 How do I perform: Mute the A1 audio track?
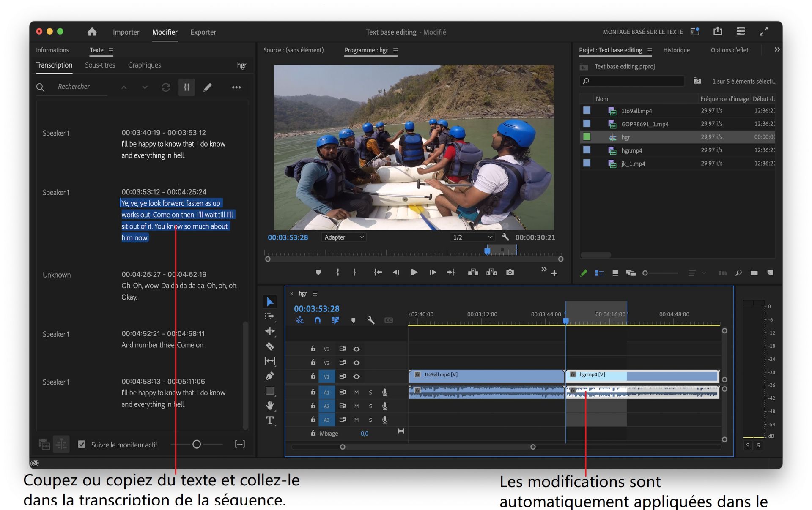[x=357, y=392]
